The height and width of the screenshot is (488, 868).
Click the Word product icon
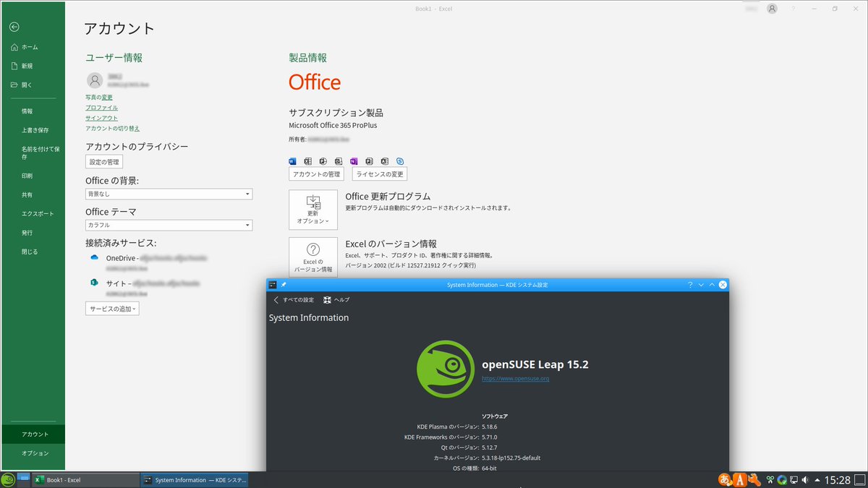point(292,160)
